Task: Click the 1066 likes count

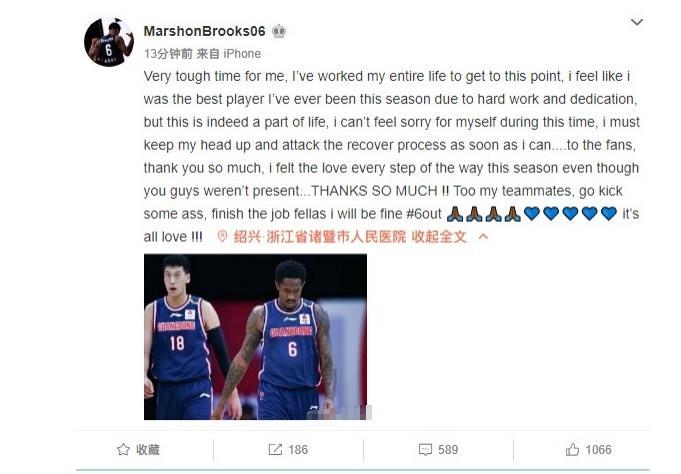Action: pyautogui.click(x=598, y=450)
